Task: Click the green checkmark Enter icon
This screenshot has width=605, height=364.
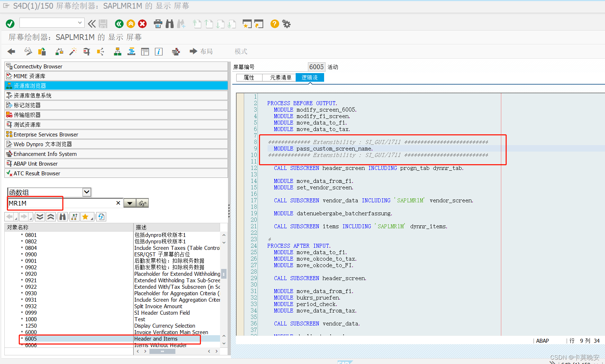Action: (10, 23)
